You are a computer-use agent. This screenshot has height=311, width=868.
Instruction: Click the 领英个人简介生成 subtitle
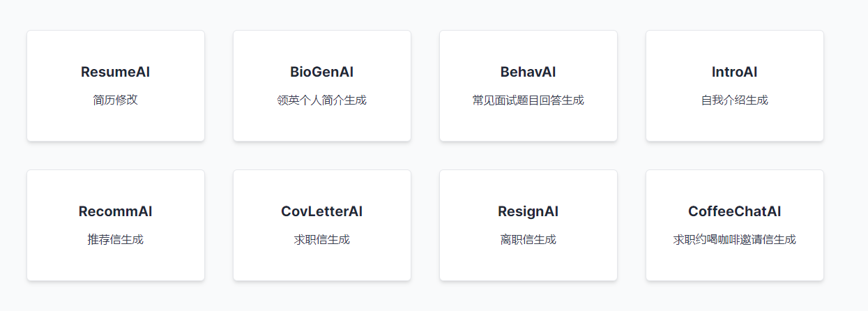(322, 100)
